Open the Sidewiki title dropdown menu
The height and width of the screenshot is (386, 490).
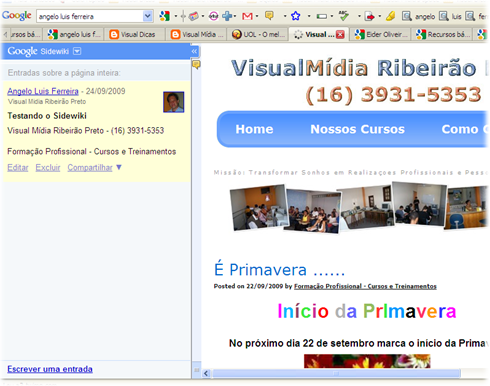click(77, 51)
